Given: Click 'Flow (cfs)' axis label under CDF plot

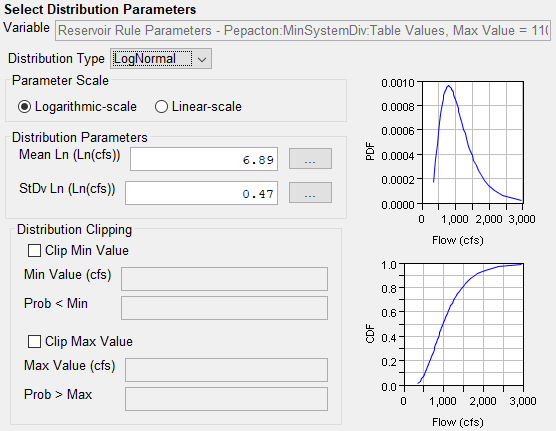Looking at the screenshot, I should [458, 422].
